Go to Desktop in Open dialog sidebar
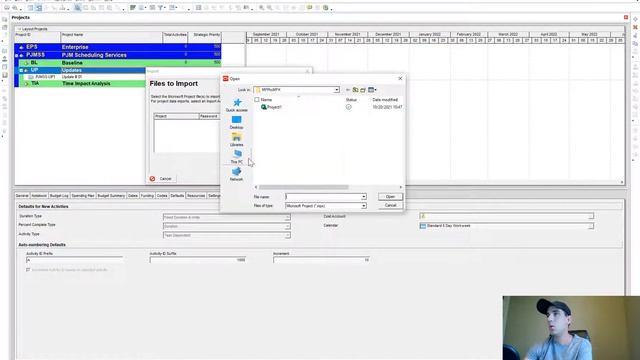Screen dimensions: 640x360 (236, 122)
